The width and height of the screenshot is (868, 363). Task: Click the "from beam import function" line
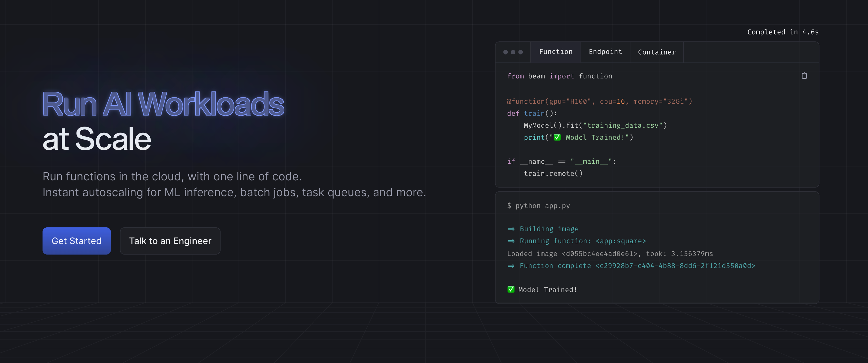559,76
